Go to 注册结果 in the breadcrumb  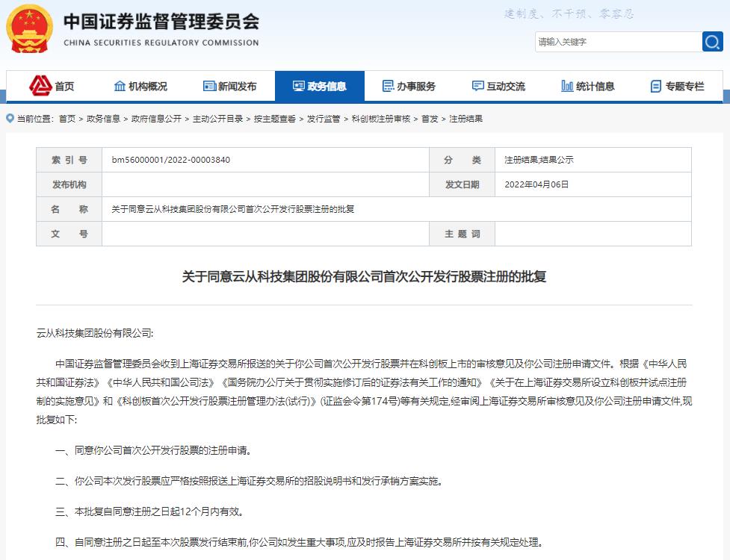(465, 119)
